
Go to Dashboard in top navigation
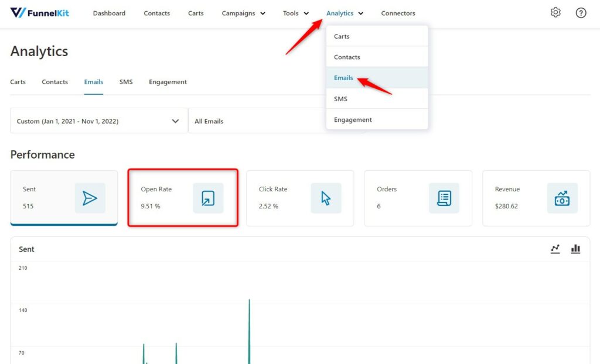[109, 13]
